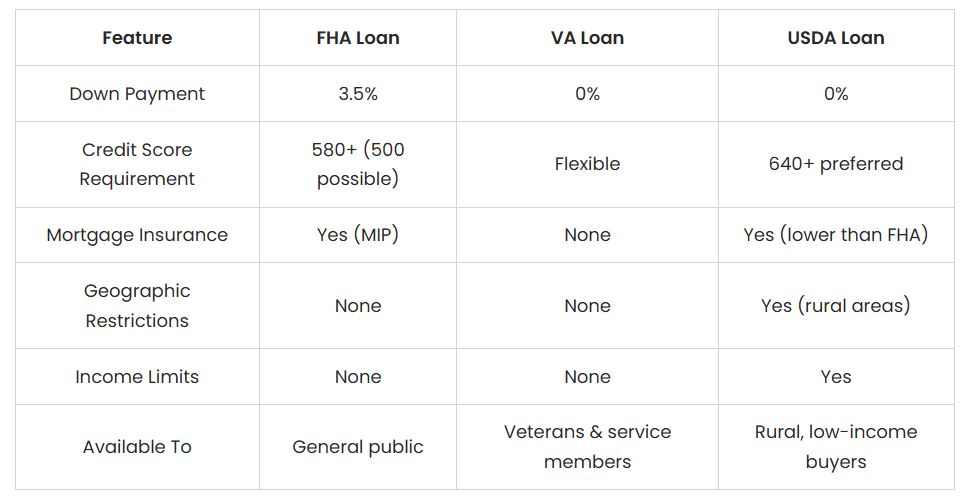
Task: Select the 640+ preferred cell
Action: 836,164
